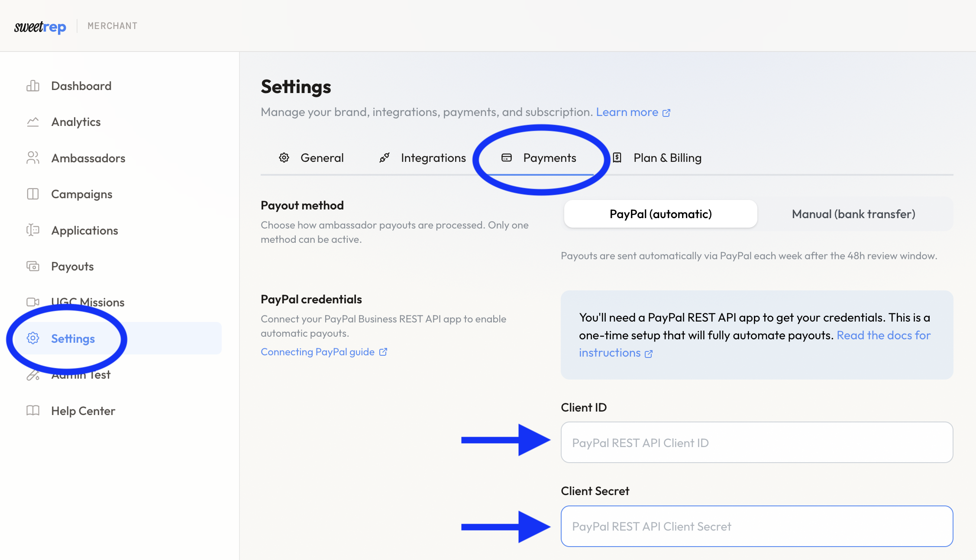Click the Settings gear icon in sidebar
The image size is (976, 560).
pos(33,338)
